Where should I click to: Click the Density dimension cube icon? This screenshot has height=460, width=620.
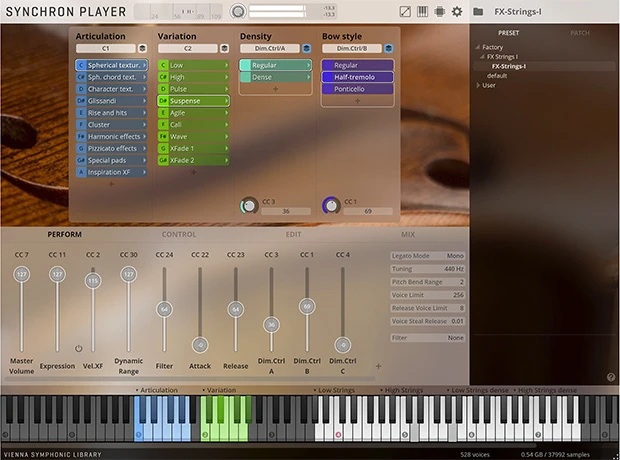[306, 48]
